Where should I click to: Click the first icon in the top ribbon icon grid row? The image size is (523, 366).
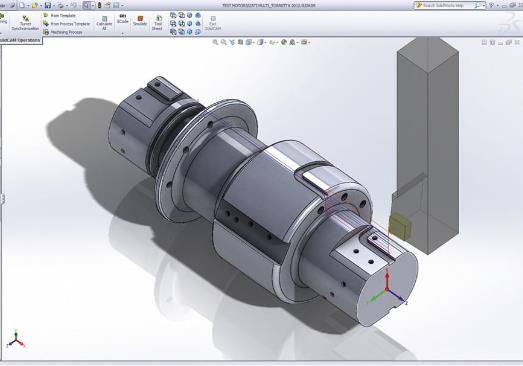pyautogui.click(x=173, y=15)
